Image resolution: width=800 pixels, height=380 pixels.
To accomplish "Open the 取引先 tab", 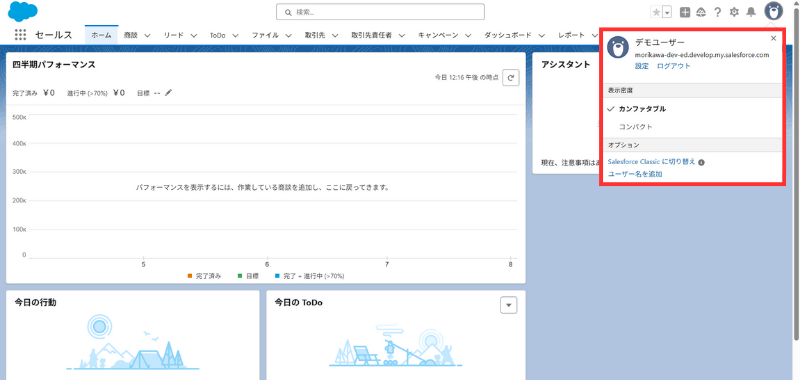I will coord(315,35).
